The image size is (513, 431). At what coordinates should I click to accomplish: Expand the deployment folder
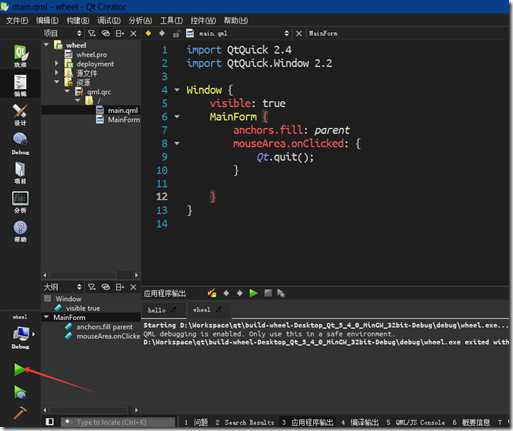56,63
